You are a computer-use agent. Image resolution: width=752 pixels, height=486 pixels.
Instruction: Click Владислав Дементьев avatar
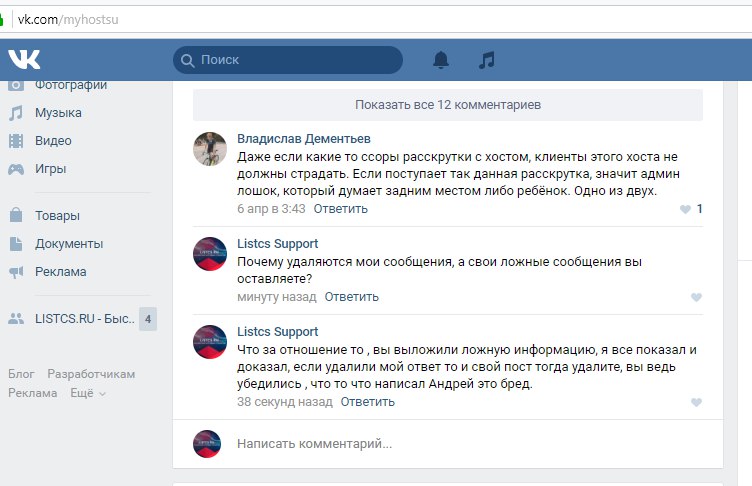click(210, 149)
